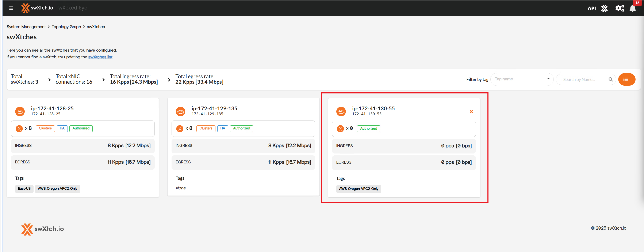Screen dimensions: 644x252
Task: Go to System Management breadcrumb
Action: click(26, 27)
